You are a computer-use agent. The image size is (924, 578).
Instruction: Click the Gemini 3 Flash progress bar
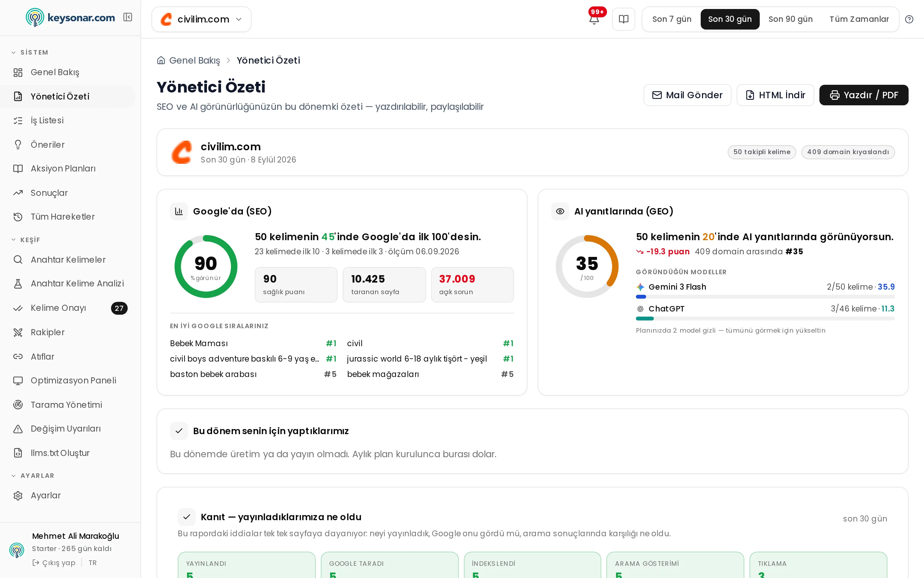tap(765, 297)
